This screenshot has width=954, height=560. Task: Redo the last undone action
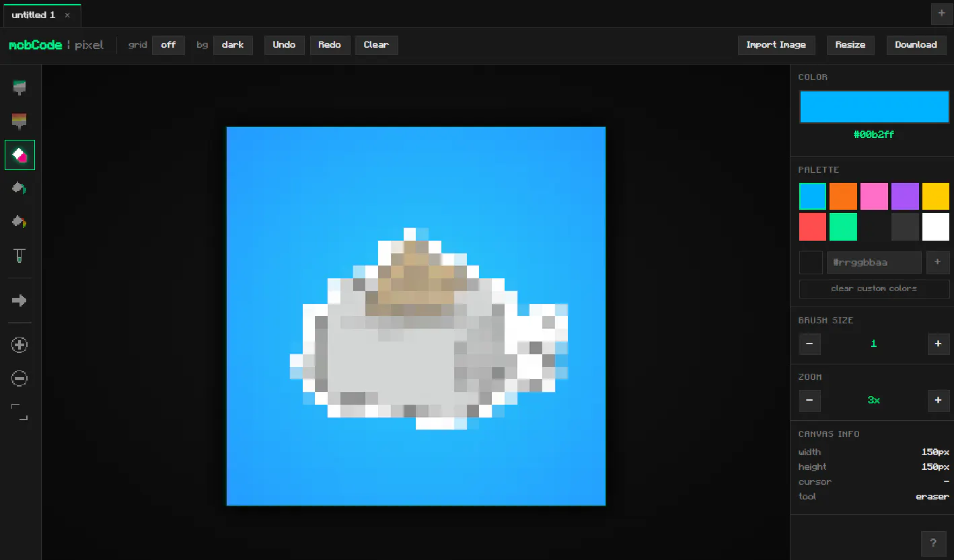click(x=330, y=45)
